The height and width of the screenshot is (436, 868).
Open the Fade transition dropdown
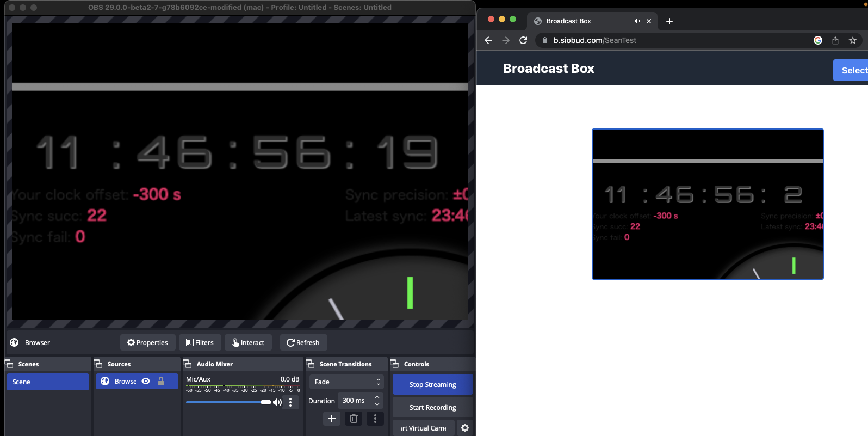[x=346, y=382]
